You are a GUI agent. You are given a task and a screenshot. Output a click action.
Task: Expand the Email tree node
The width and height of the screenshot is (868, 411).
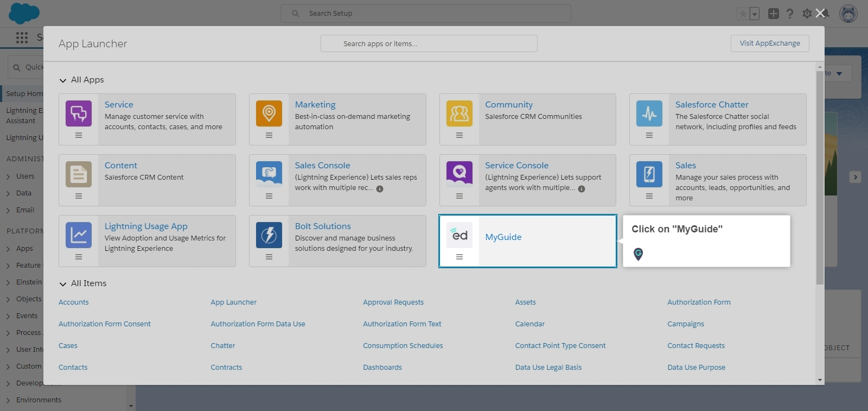[8, 210]
